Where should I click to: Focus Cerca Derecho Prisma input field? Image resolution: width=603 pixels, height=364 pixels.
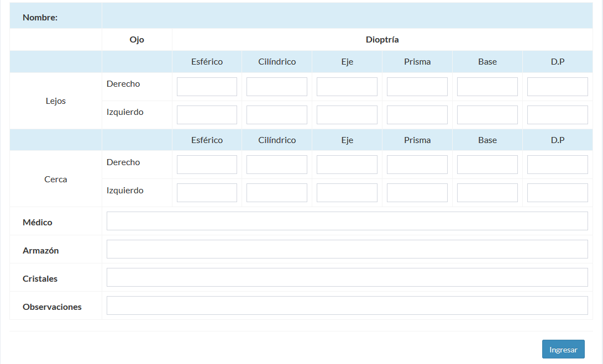(417, 165)
